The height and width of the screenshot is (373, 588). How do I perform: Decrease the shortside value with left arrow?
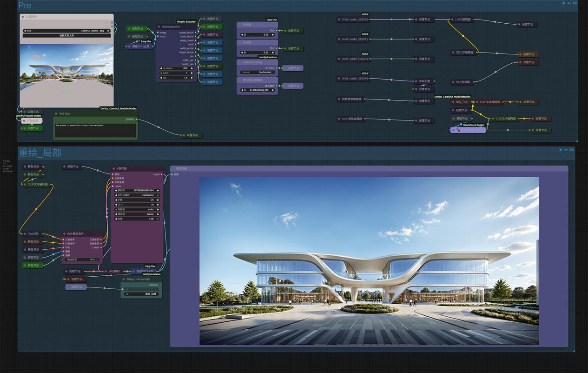[161, 68]
